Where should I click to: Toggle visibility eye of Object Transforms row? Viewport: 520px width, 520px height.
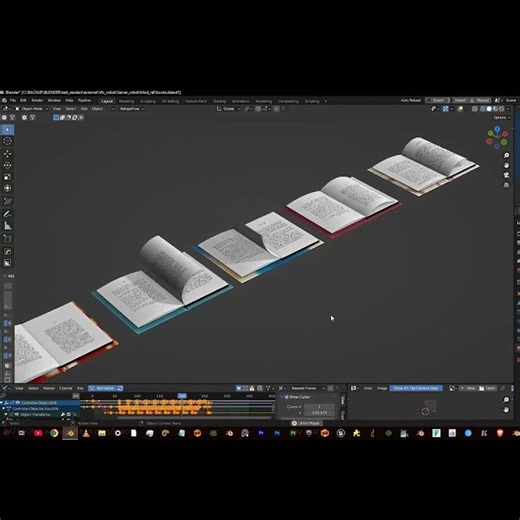pos(17,414)
